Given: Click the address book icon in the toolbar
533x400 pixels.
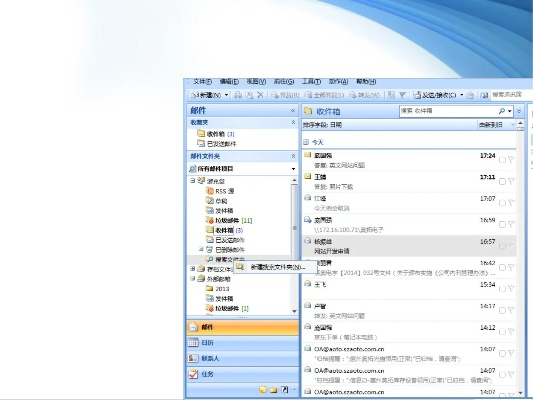Looking at the screenshot, I should click(484, 95).
